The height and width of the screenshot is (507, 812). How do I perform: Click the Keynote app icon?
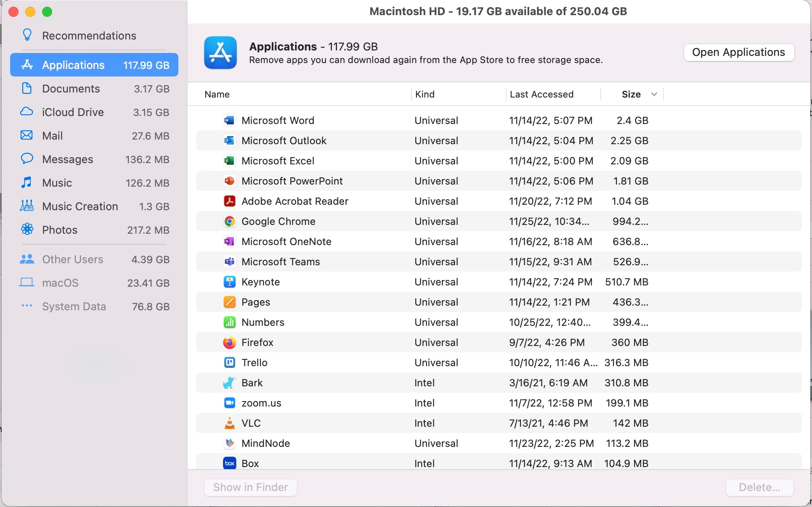pos(229,282)
